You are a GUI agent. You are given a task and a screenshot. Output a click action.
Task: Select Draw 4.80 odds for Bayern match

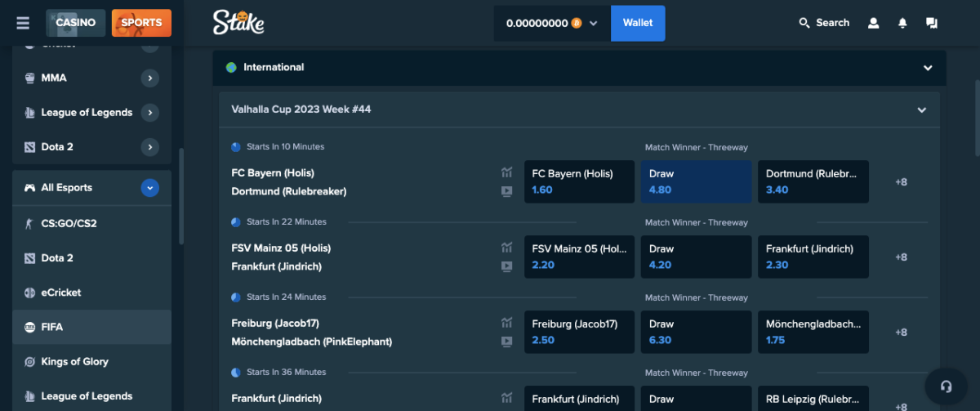(x=695, y=181)
